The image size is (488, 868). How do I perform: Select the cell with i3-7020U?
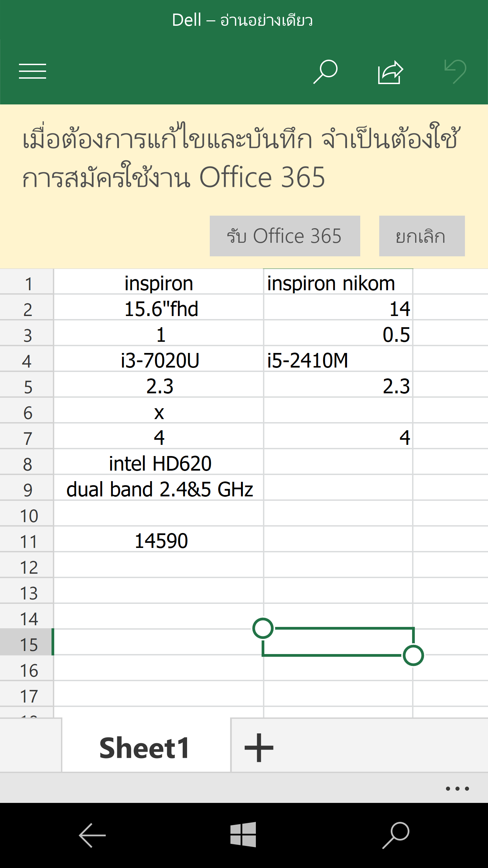click(x=158, y=359)
